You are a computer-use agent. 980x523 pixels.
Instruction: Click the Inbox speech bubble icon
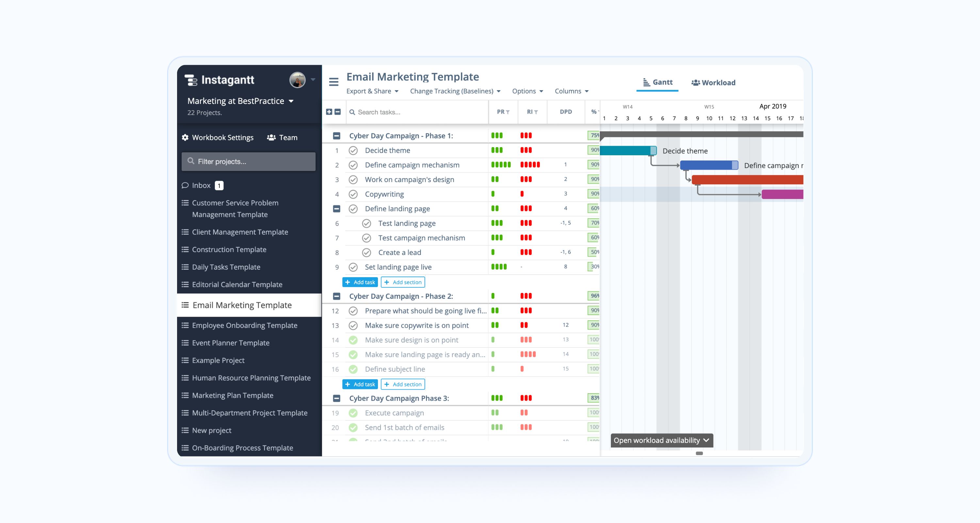[185, 185]
